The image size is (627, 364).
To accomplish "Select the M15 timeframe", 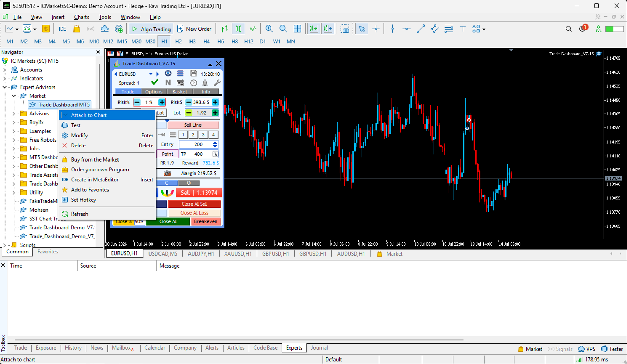I will 122,41.
